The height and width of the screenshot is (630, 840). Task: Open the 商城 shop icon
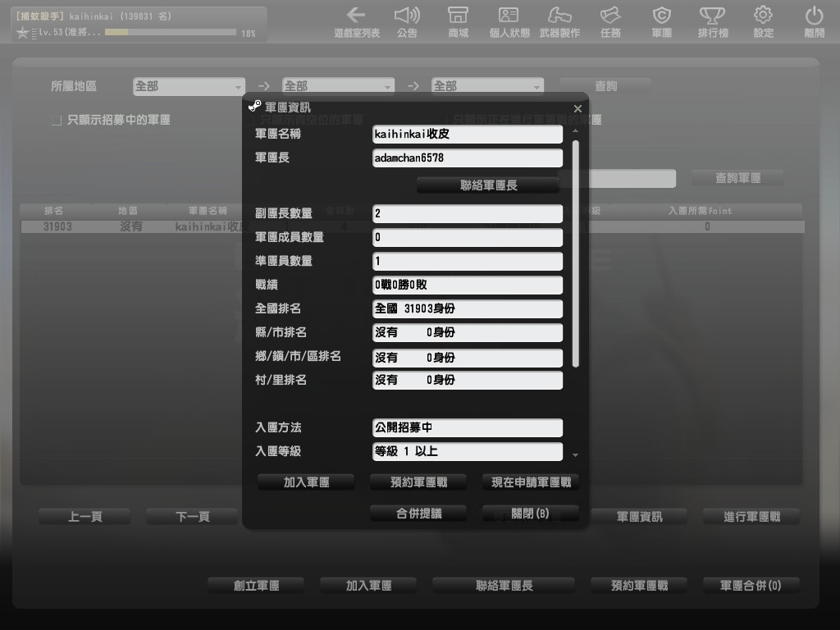coord(458,21)
